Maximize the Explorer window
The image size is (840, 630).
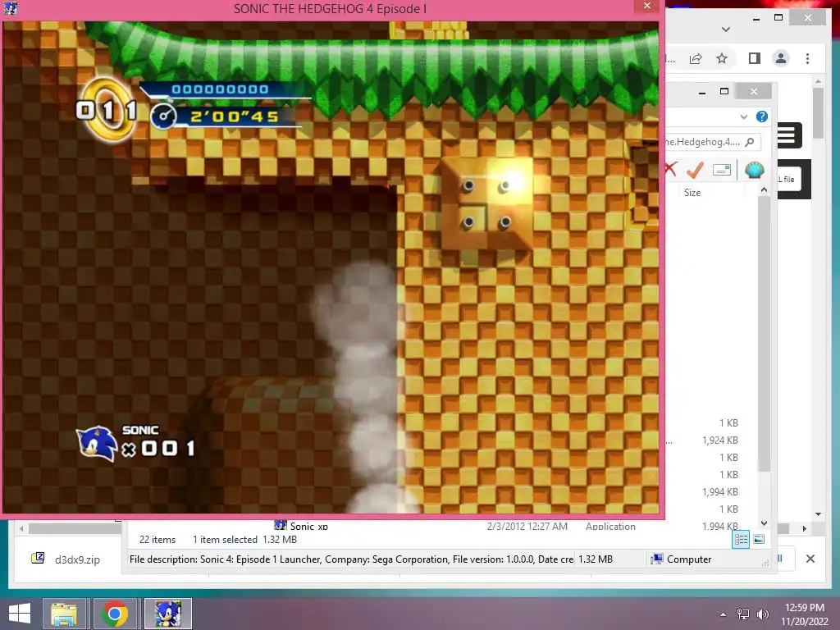click(x=724, y=92)
